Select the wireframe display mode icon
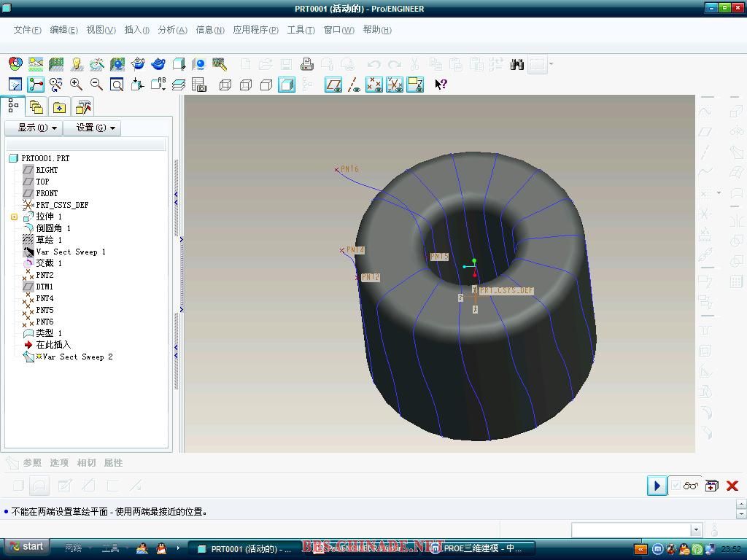This screenshot has width=747, height=560. point(225,85)
